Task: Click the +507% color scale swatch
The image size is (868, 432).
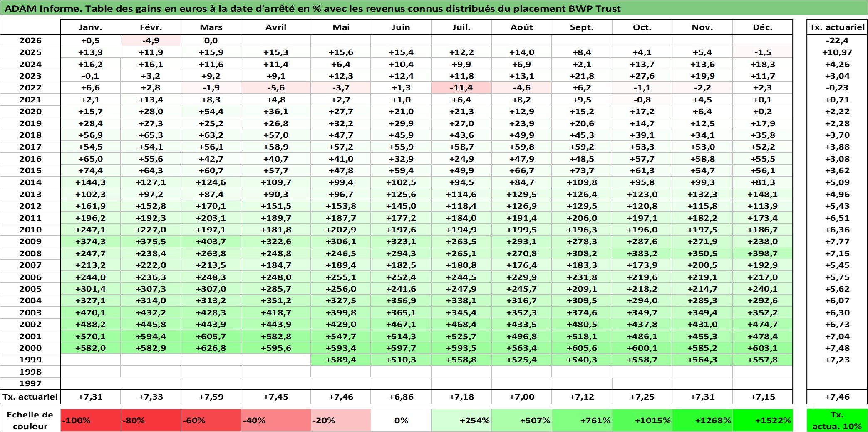Action: (522, 420)
